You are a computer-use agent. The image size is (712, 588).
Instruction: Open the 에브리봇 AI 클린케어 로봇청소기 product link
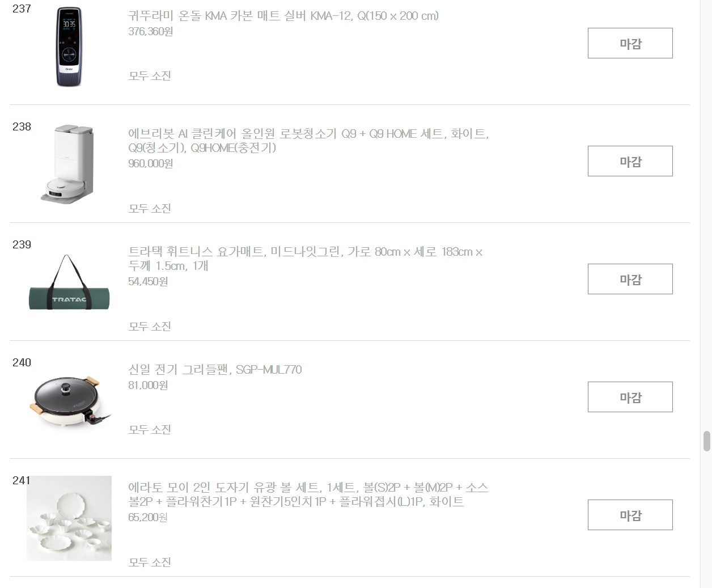pyautogui.click(x=309, y=141)
